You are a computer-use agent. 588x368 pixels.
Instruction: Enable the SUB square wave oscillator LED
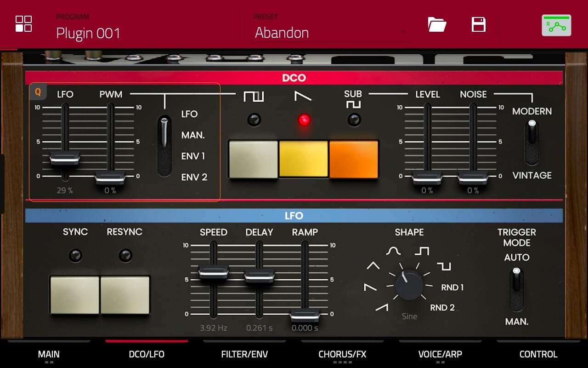click(x=353, y=120)
